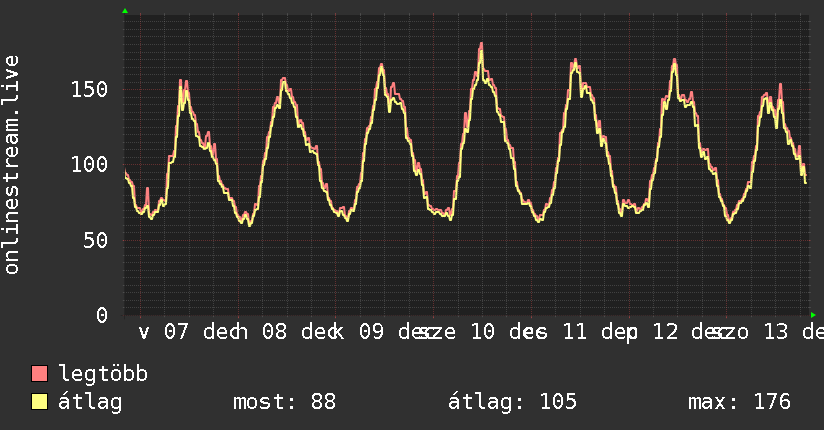Image resolution: width=824 pixels, height=430 pixels.
Task: Select the "10" date label on the x-axis
Action: coord(482,331)
